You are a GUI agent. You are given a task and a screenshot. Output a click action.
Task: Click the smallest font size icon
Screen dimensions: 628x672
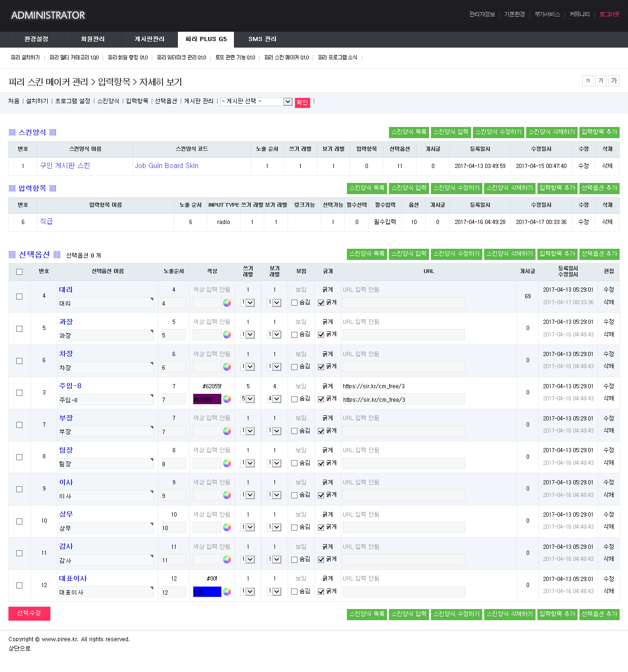587,81
